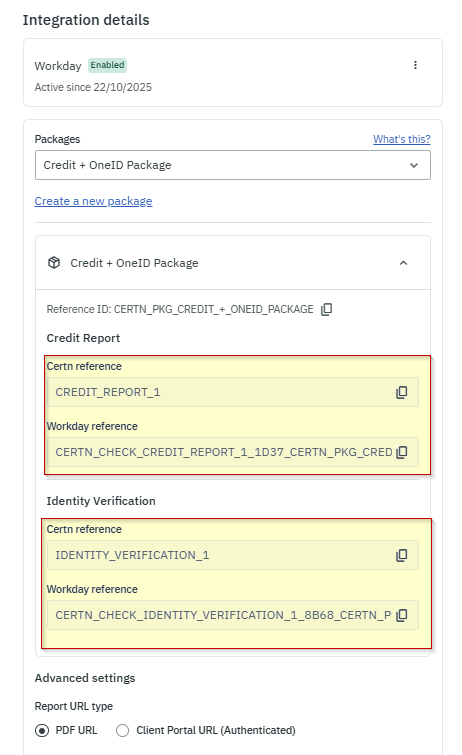Click the CERTN_CHECK_CREDIT_REPORT Workday reference field

233,452
